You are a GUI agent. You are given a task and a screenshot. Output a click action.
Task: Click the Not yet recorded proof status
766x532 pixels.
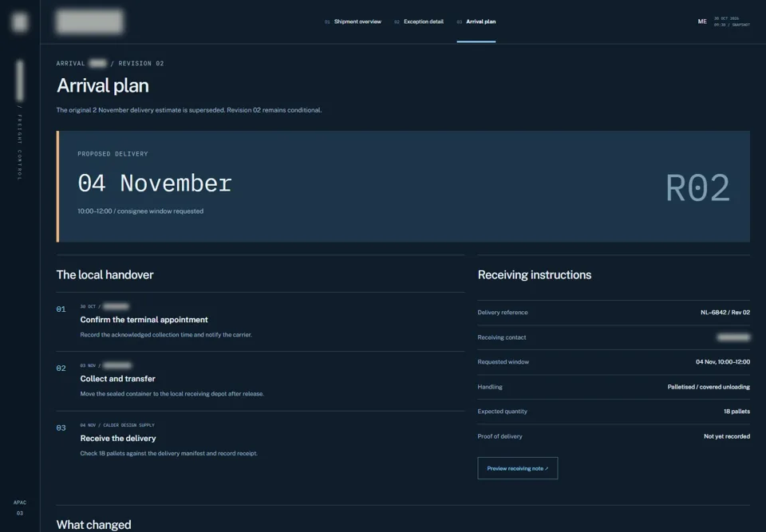[x=726, y=436]
